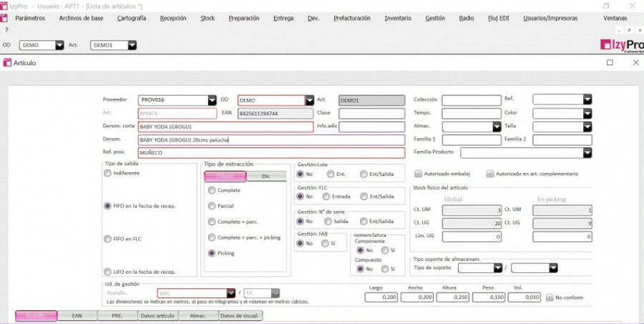Open the Preparación menu
644x324 pixels.
pos(244,18)
